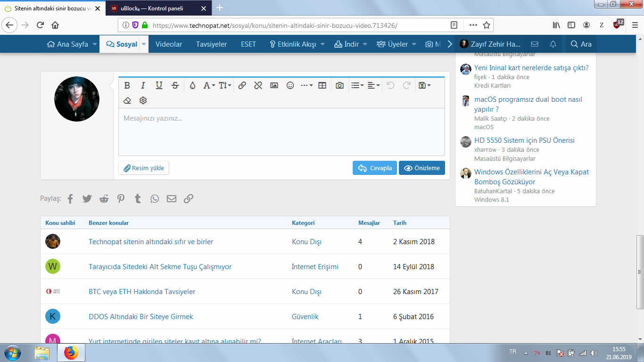The width and height of the screenshot is (644, 362).
Task: Click the page vertical scrollbar thumb
Action: pos(640,272)
